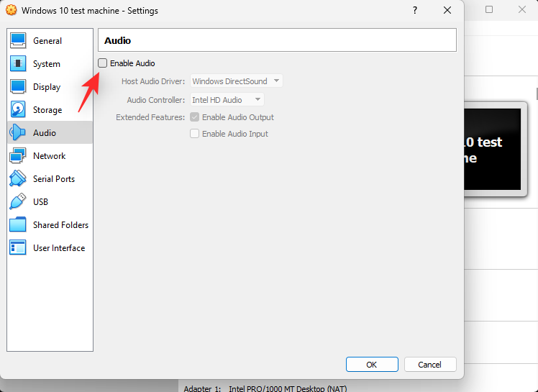538x392 pixels.
Task: Click the Cancel button
Action: tap(430, 364)
